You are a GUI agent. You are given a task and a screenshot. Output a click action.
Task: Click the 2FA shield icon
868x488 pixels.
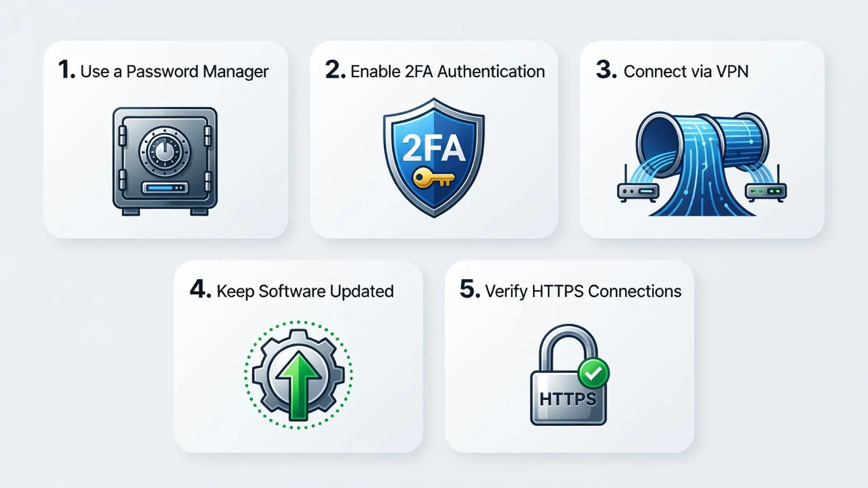434,158
